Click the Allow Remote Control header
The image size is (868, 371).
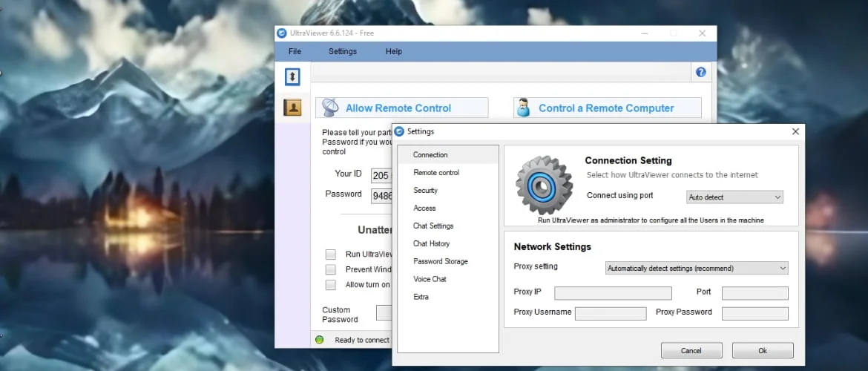(x=402, y=108)
